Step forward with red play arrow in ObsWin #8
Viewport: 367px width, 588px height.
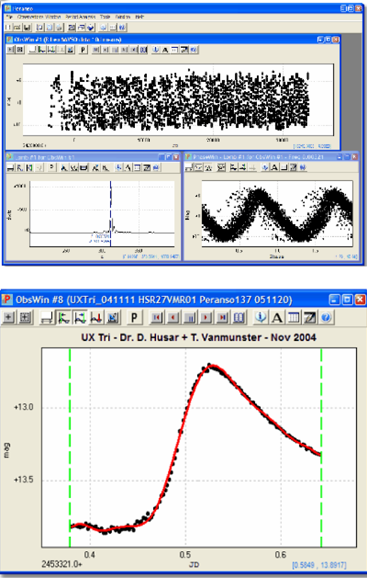click(x=206, y=317)
